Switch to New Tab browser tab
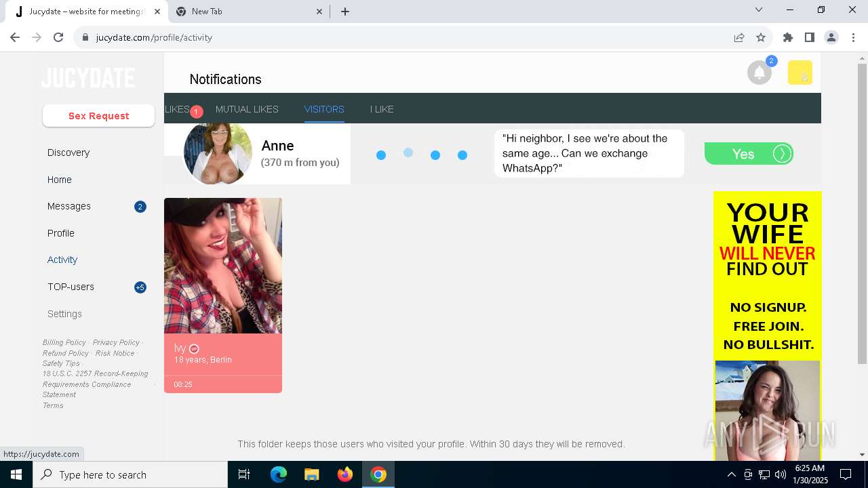868x488 pixels. click(x=248, y=12)
